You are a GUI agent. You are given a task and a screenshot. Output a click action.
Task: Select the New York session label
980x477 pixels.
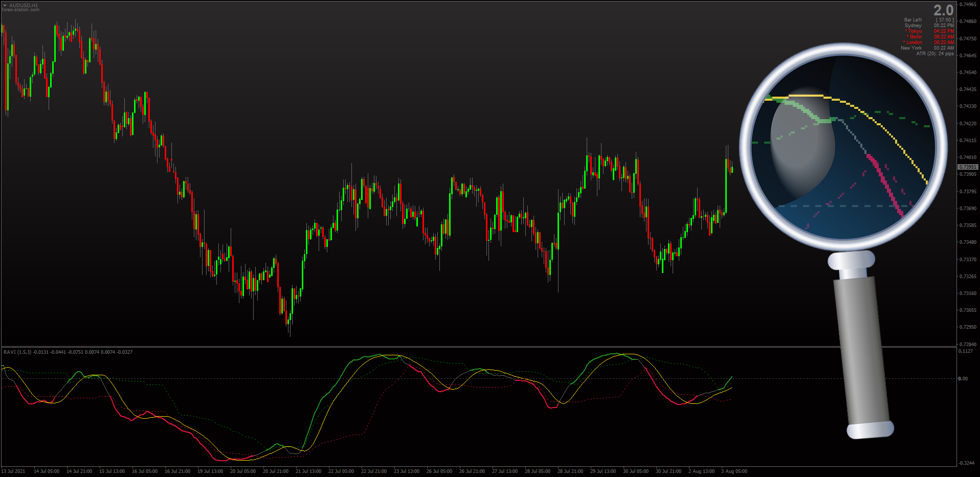(x=911, y=48)
